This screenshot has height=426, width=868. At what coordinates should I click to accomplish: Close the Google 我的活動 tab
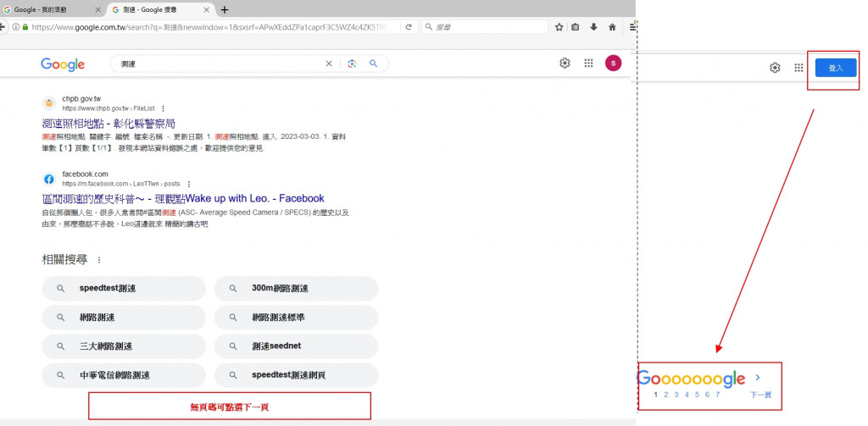(x=98, y=10)
